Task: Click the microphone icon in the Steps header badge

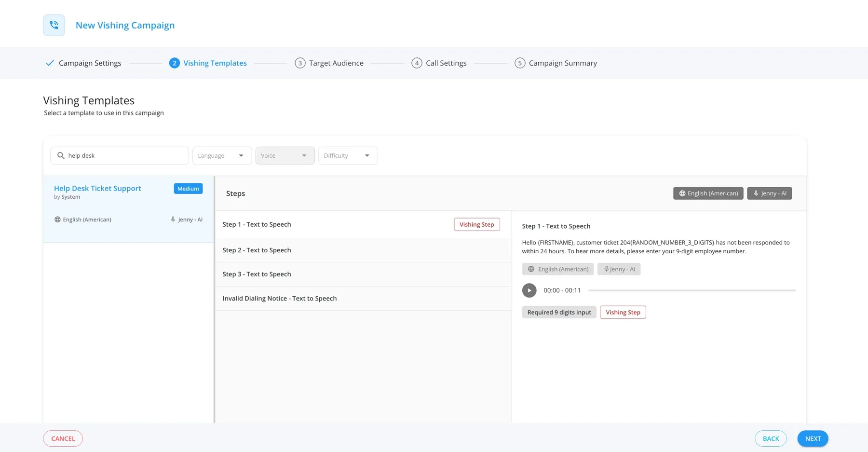Action: 756,193
